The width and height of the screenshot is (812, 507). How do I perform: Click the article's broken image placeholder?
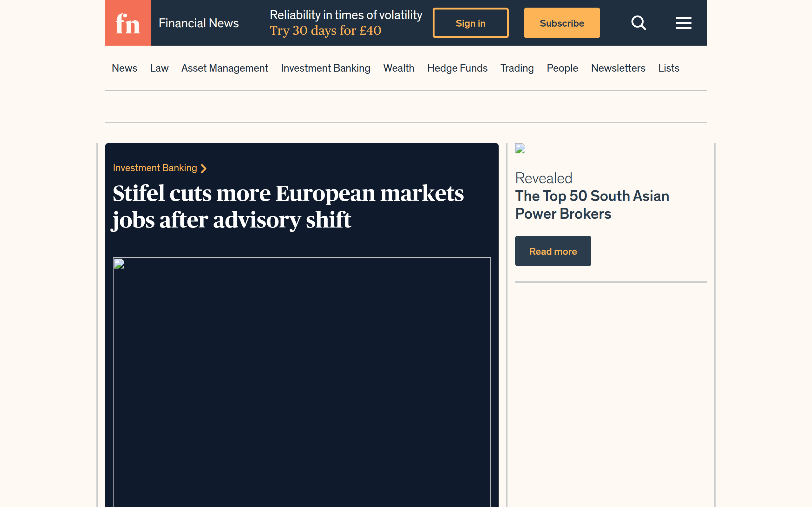(119, 264)
